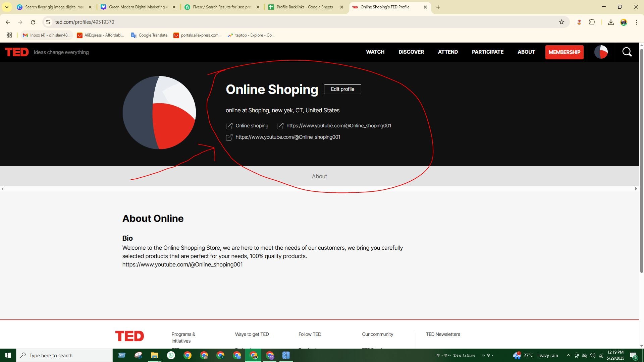Screen dimensions: 644x362
Task: Reload the TED profile page
Action: coord(33,22)
